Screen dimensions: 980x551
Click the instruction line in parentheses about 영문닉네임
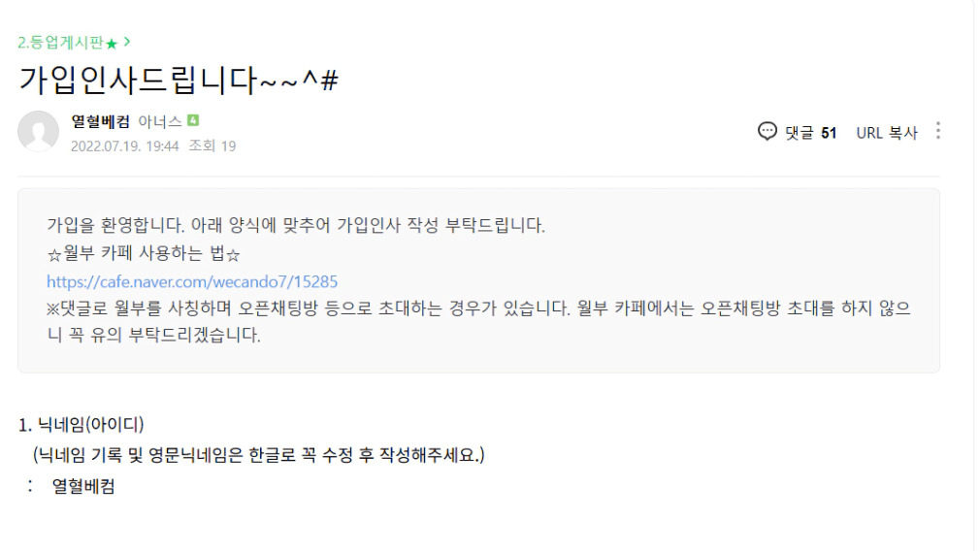[x=258, y=454]
